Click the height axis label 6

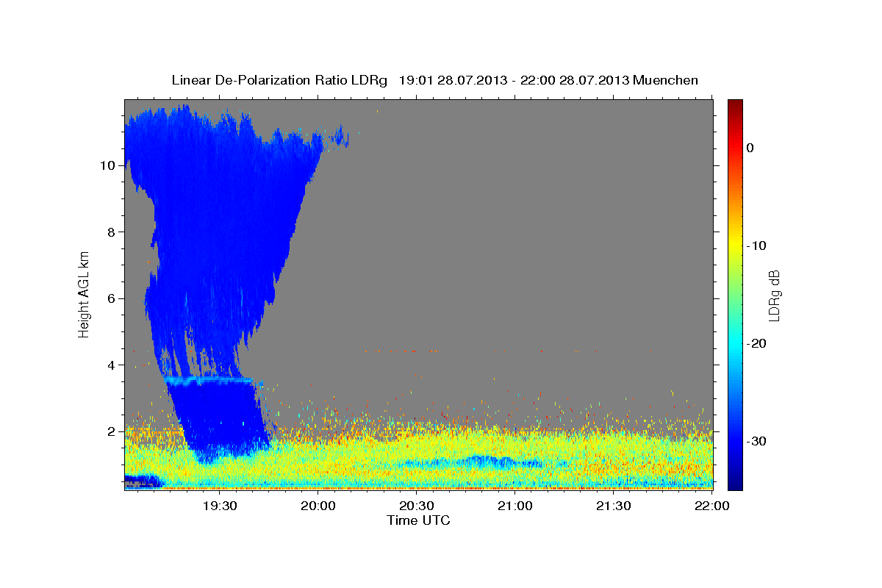(x=113, y=298)
